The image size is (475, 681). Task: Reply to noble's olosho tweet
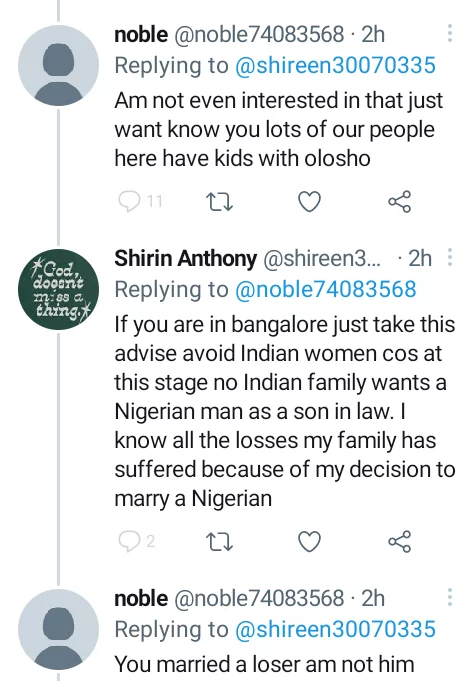(x=129, y=202)
